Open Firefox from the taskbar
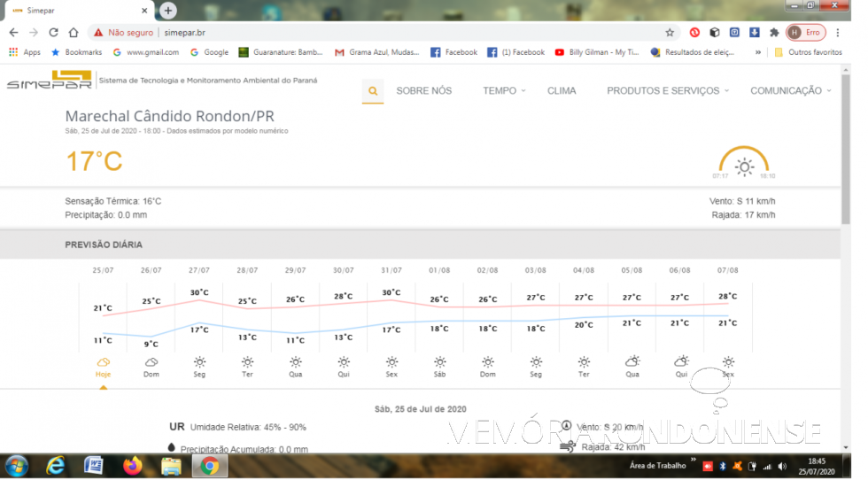 click(x=133, y=466)
